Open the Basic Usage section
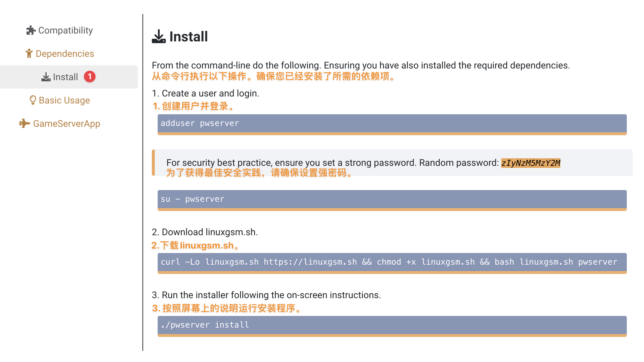Screen dimensions: 644x362 tap(64, 100)
